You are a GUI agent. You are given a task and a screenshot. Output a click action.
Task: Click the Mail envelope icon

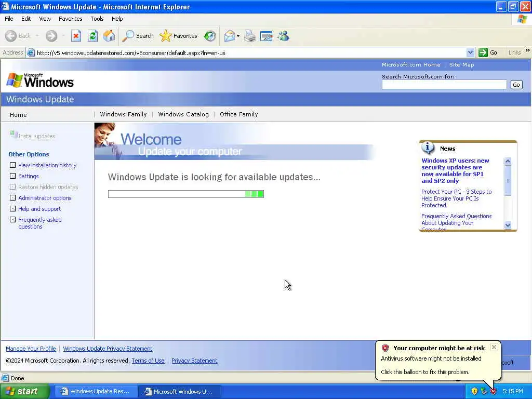coord(230,36)
